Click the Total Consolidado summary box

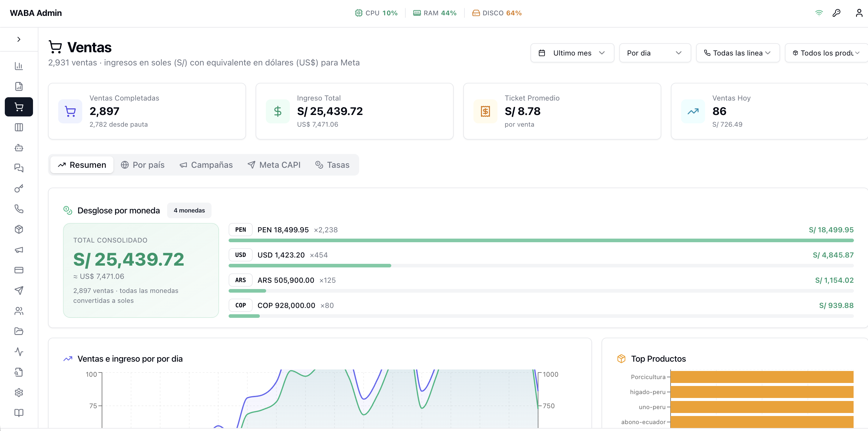(141, 270)
